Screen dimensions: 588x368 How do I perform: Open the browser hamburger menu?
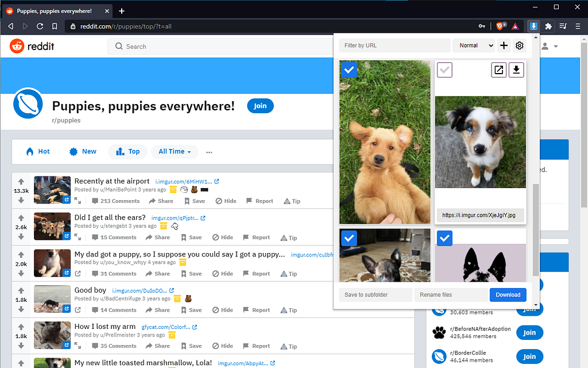[578, 26]
